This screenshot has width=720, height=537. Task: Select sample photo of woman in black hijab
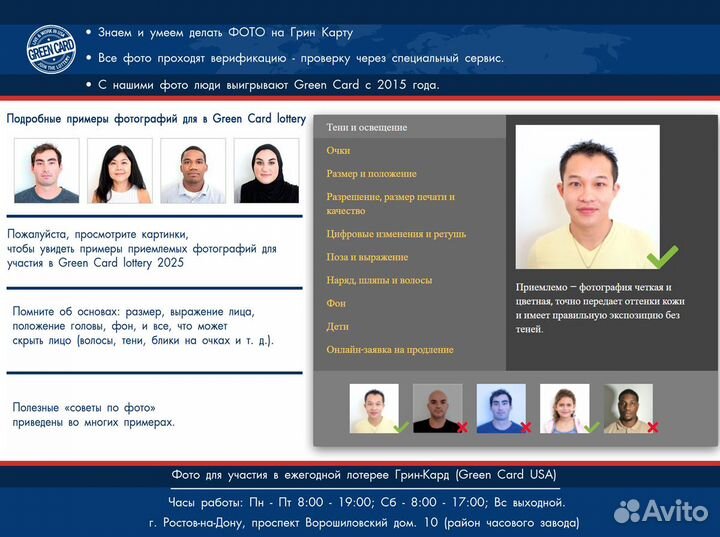click(x=266, y=171)
